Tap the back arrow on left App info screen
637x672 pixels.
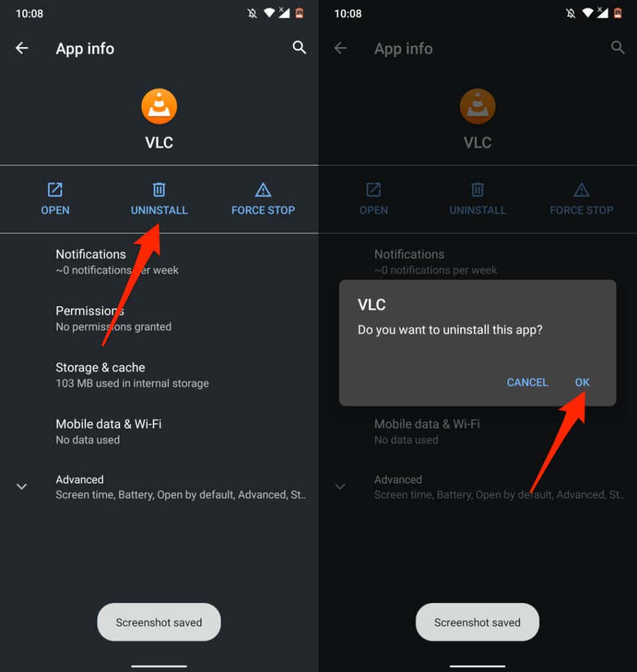[x=22, y=48]
